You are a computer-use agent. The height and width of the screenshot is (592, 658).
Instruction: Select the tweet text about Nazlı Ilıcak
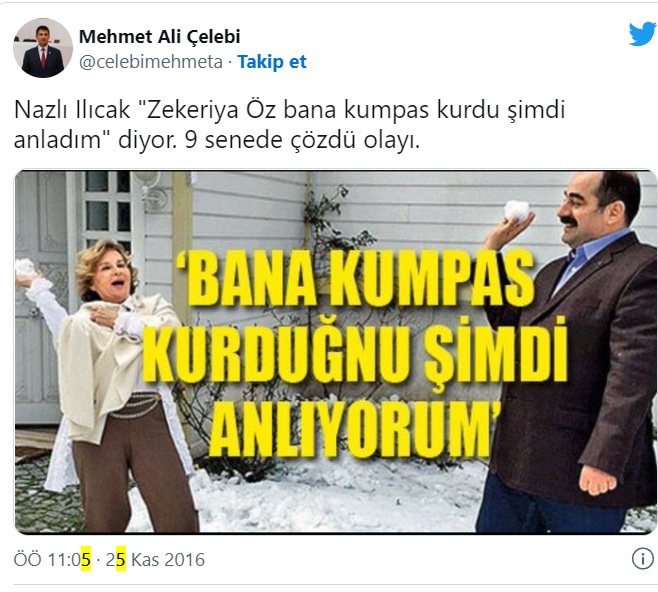coord(290,125)
